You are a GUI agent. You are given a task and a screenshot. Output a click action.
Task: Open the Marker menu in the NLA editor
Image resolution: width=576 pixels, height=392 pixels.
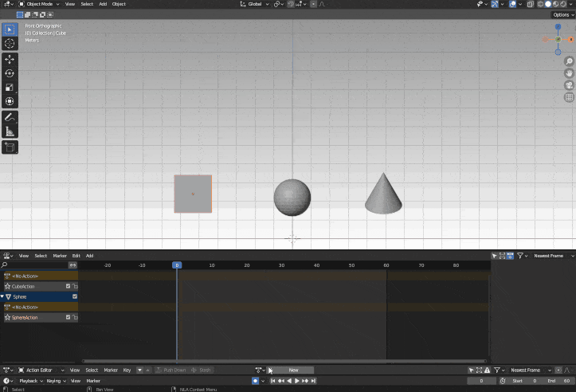60,256
